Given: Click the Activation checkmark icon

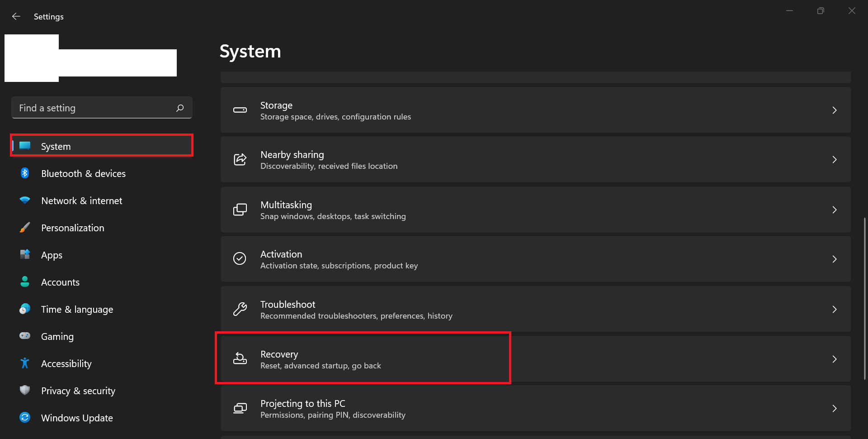Looking at the screenshot, I should [x=240, y=258].
